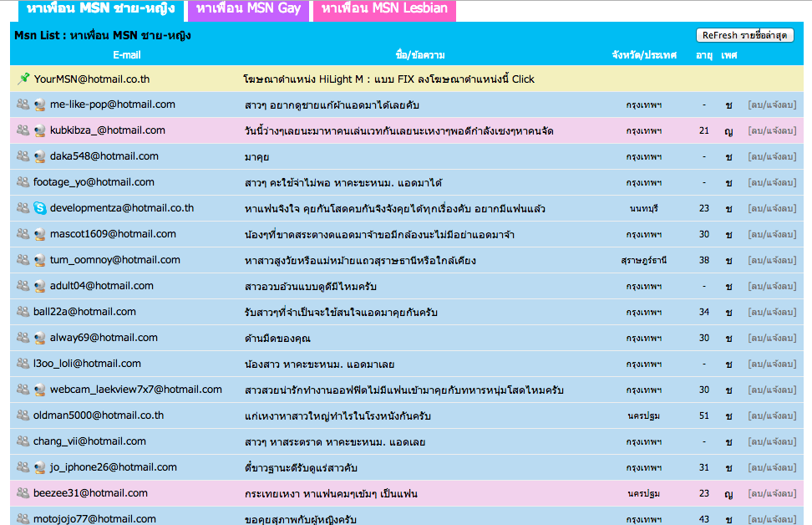The height and width of the screenshot is (525, 812).
Task: Click the people icon for me-like-pop@hotmail.com
Action: coord(23,104)
